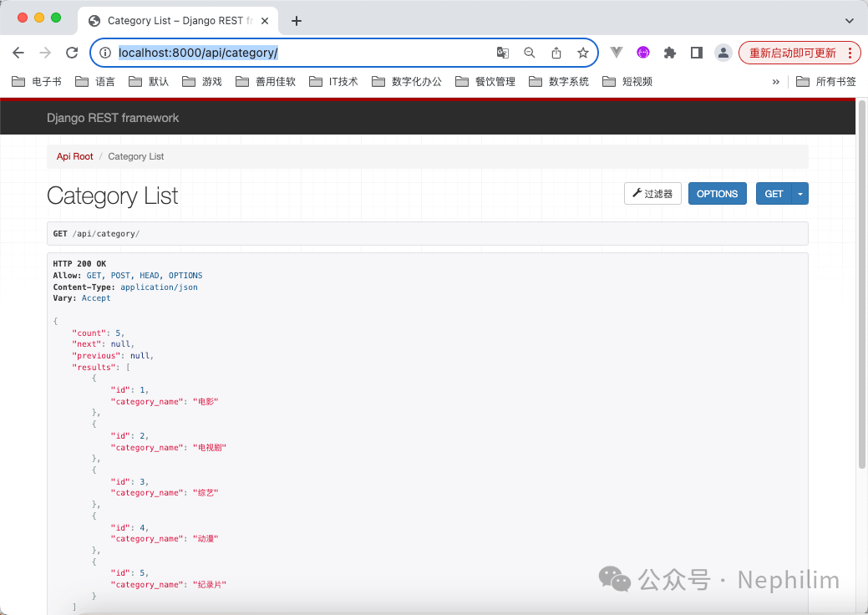Open the 过滤器 filter button
Viewport: 868px width, 615px height.
click(x=652, y=194)
